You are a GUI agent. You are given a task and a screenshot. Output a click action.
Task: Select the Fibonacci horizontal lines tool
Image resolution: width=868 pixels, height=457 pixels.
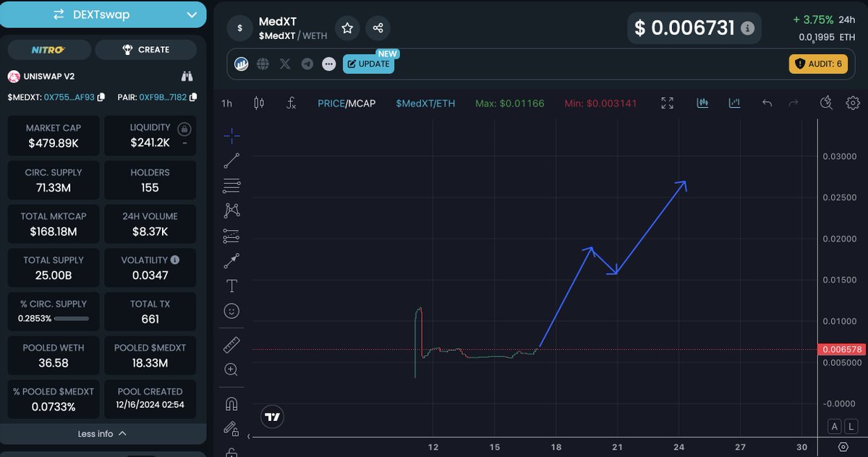231,186
